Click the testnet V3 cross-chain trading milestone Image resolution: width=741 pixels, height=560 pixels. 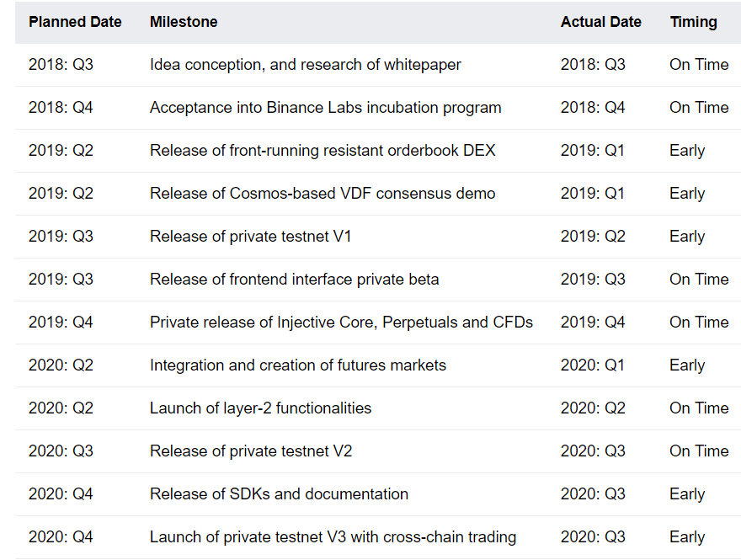point(333,537)
